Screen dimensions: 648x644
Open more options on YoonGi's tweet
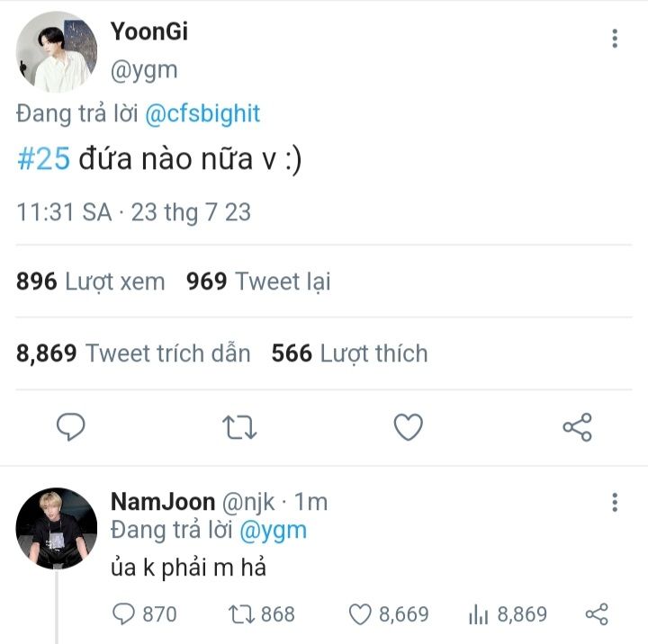615,38
